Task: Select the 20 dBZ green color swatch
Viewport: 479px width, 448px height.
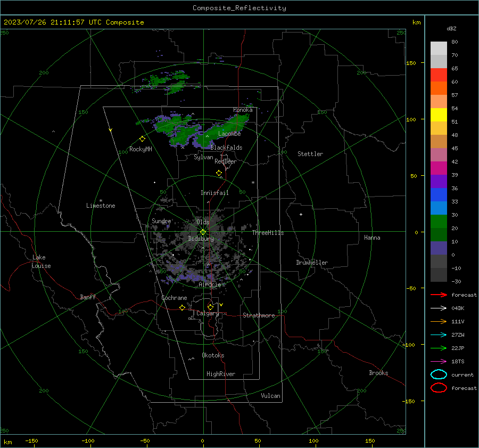Action: point(439,222)
